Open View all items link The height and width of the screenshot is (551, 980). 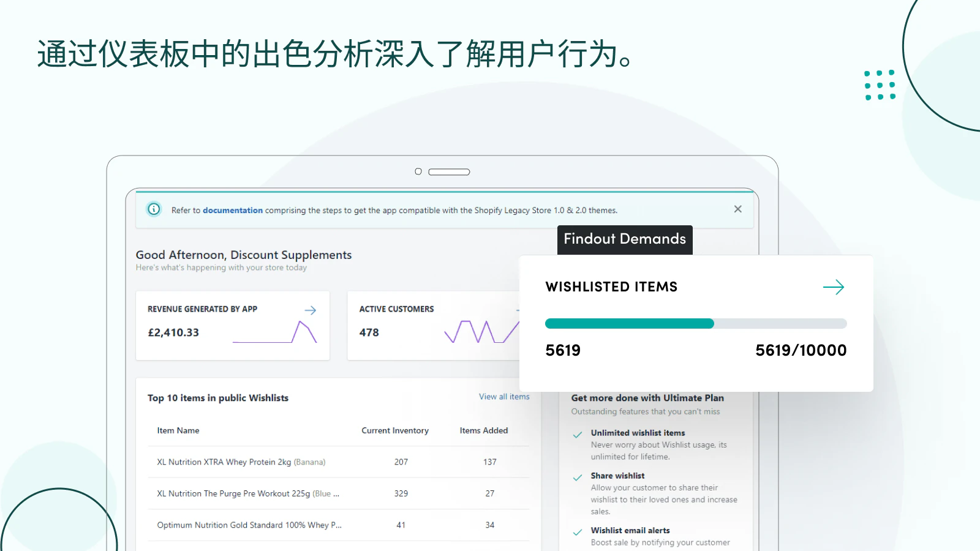pos(504,397)
